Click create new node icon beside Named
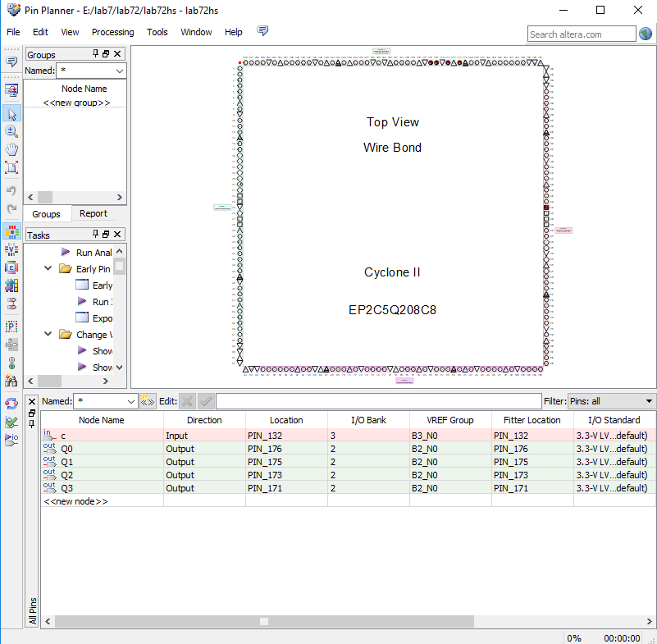 (148, 401)
